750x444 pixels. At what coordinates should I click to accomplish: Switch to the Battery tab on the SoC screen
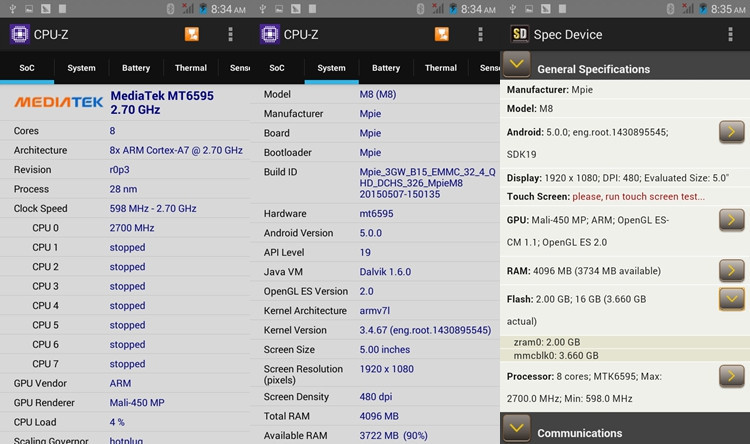(x=136, y=68)
